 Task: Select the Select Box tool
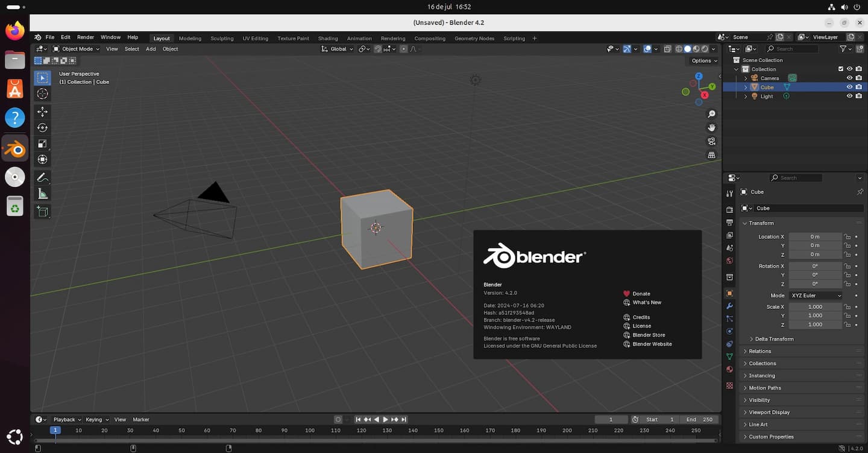42,78
